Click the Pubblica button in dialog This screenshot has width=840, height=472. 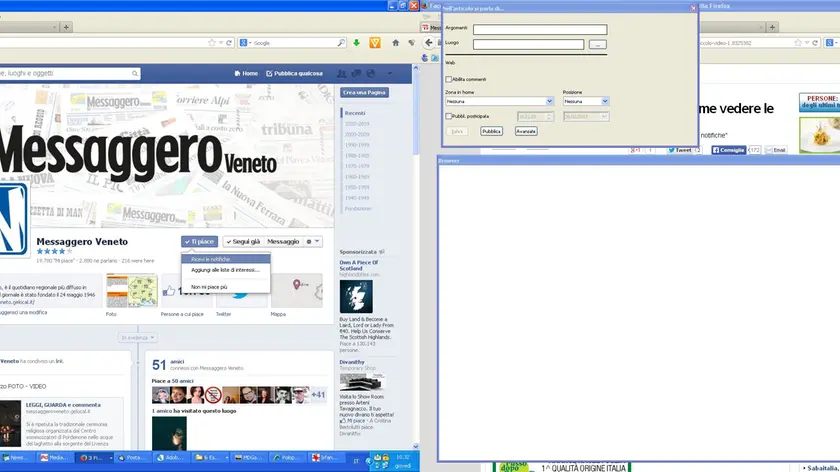coord(491,131)
